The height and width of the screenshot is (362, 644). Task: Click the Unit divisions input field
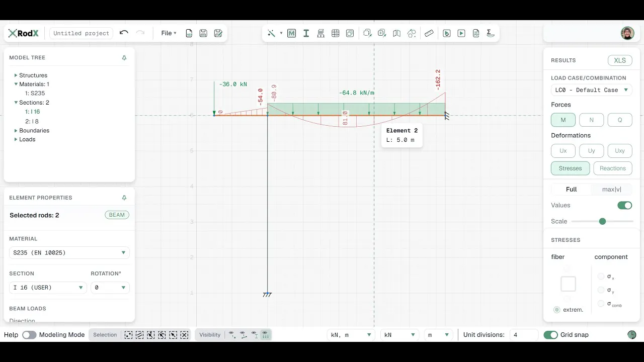[523, 335]
